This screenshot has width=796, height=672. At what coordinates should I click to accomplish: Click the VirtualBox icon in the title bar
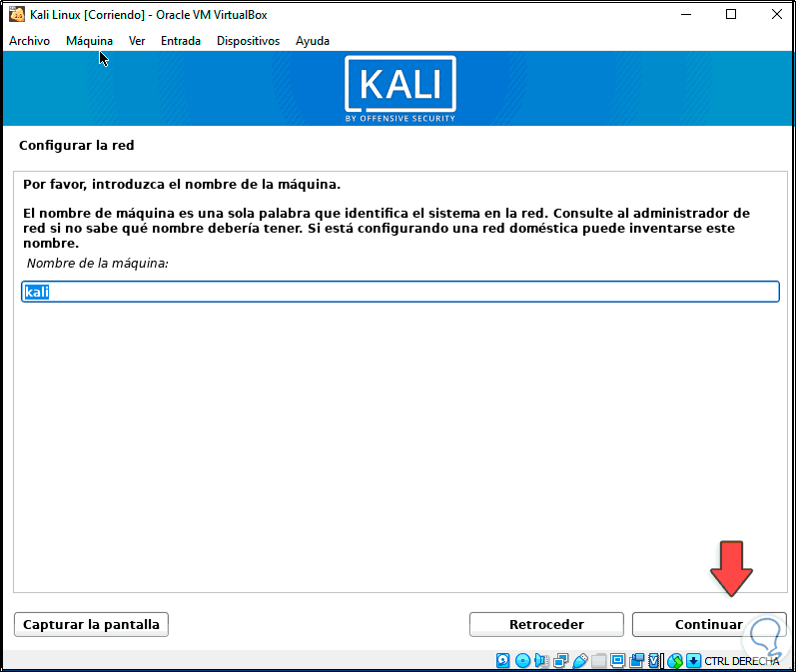[17, 14]
